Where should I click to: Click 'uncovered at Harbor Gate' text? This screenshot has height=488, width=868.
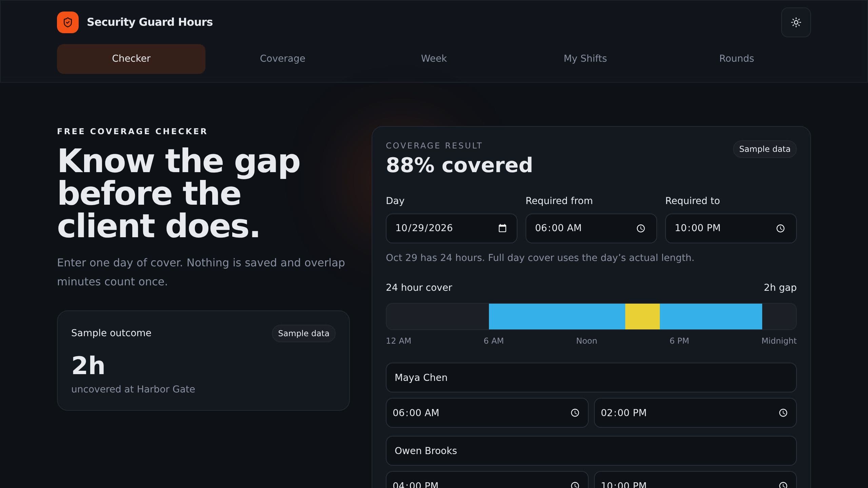tap(133, 389)
